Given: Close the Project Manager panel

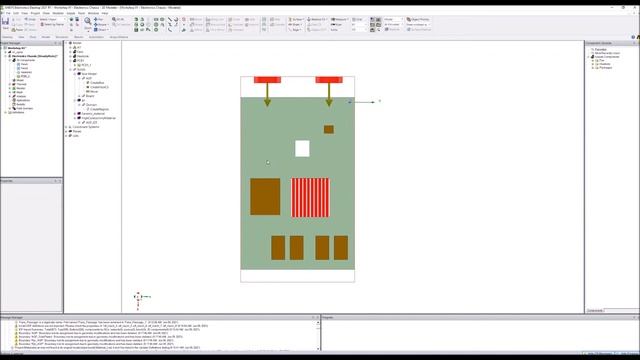Looking at the screenshot, I should (x=60, y=43).
